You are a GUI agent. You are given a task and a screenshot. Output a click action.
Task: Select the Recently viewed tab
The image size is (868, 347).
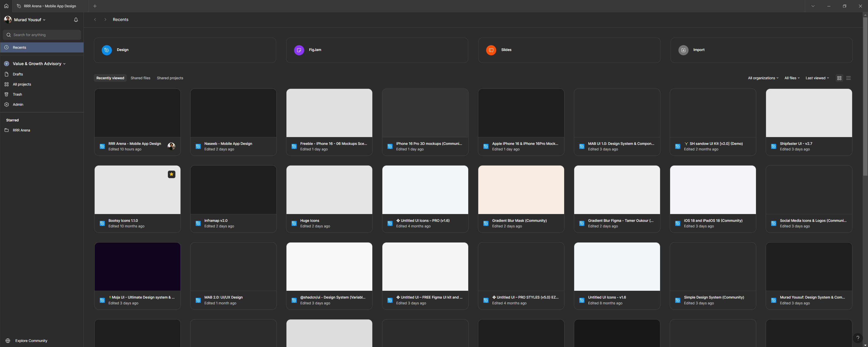110,78
